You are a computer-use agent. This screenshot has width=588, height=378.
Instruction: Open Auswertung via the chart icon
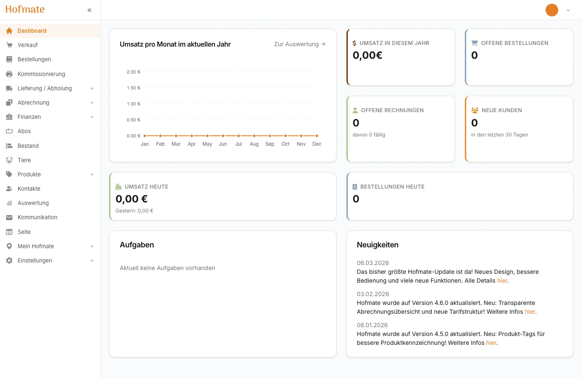click(9, 203)
